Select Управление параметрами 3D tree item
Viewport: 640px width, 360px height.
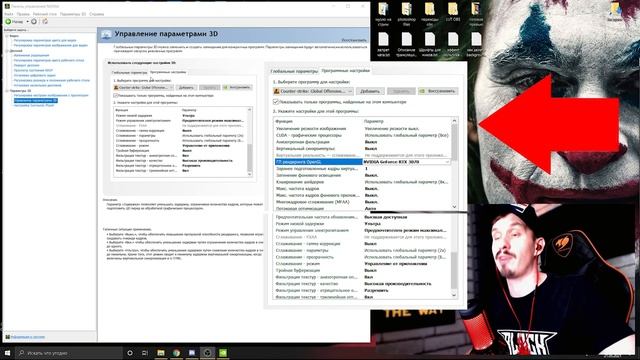[36, 100]
